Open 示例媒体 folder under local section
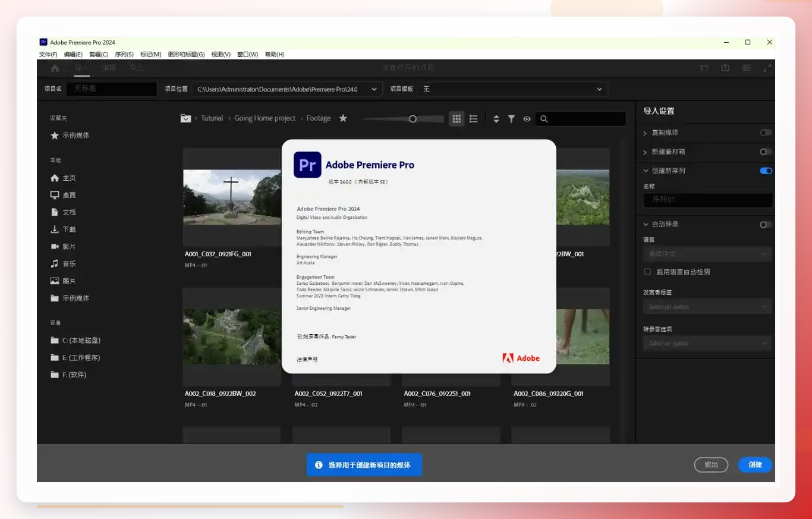This screenshot has width=812, height=519. (70, 298)
